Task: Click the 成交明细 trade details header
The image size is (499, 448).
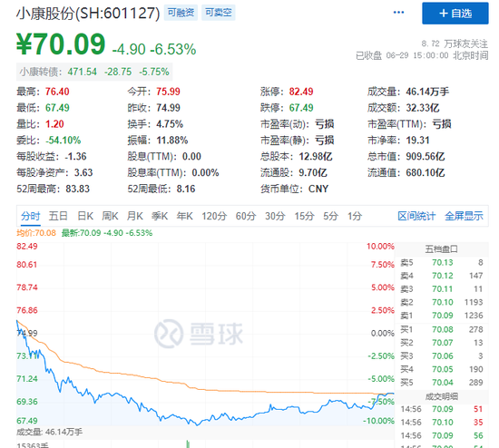Action: 442,396
